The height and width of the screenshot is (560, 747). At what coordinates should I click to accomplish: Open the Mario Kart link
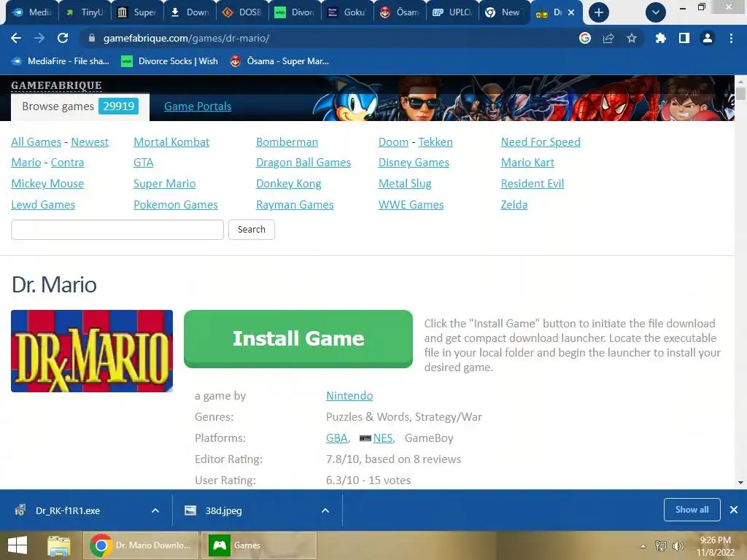[527, 163]
